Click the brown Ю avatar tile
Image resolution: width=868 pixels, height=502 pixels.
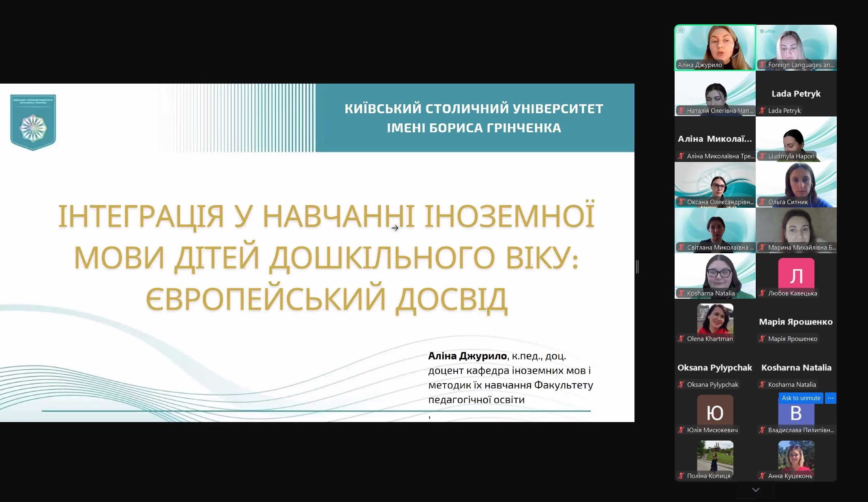tap(715, 410)
